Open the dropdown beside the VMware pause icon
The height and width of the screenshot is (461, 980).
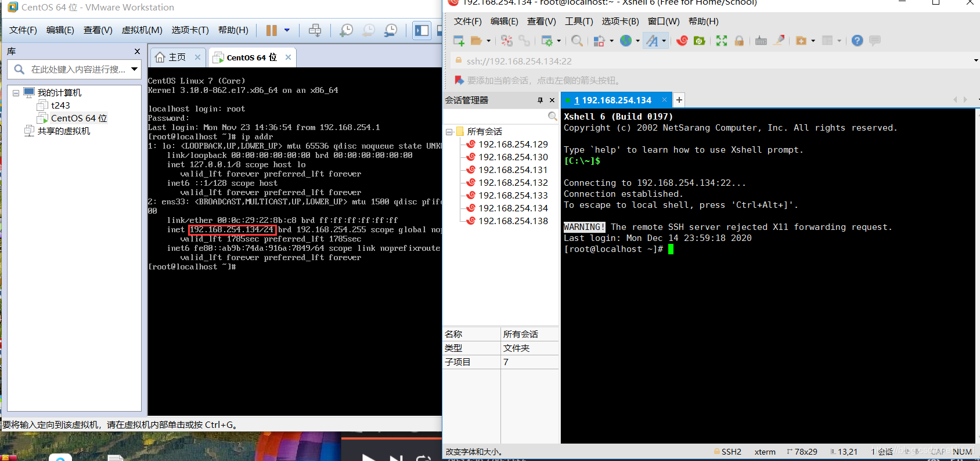click(x=287, y=30)
